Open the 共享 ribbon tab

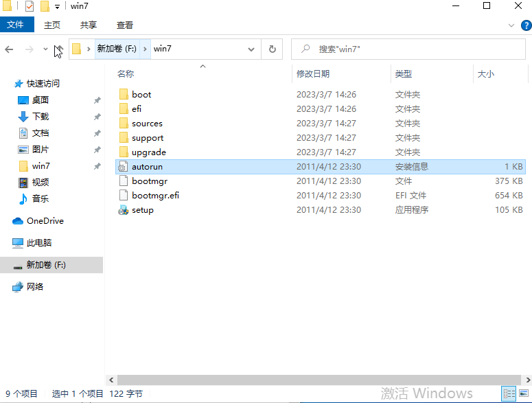[x=89, y=25]
